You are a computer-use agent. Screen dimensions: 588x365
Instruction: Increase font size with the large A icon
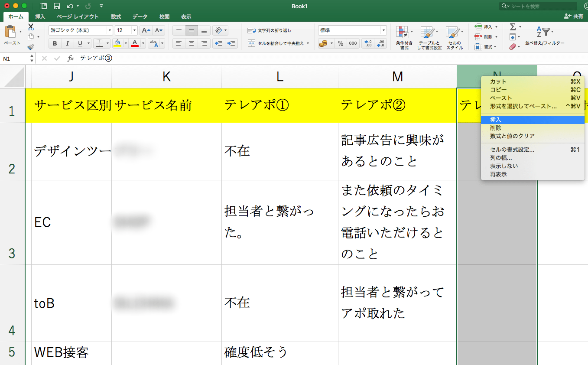(146, 30)
